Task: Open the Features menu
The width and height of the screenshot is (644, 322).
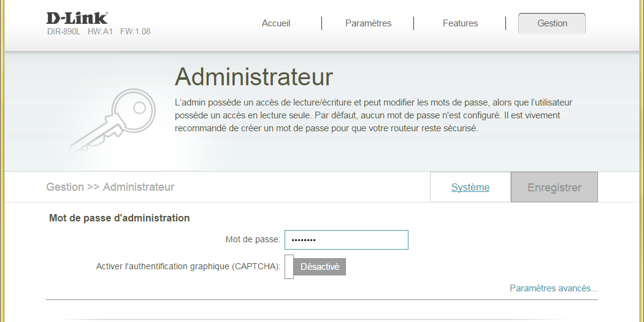Action: (x=460, y=23)
